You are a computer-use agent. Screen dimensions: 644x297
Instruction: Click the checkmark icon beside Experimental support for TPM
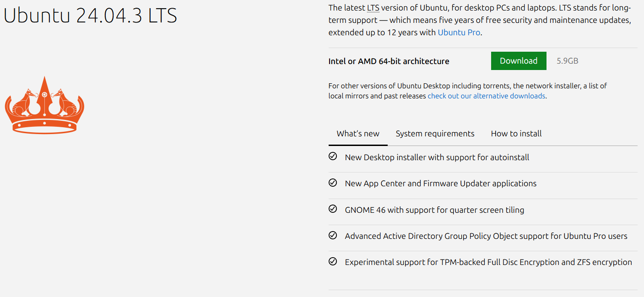pos(333,261)
